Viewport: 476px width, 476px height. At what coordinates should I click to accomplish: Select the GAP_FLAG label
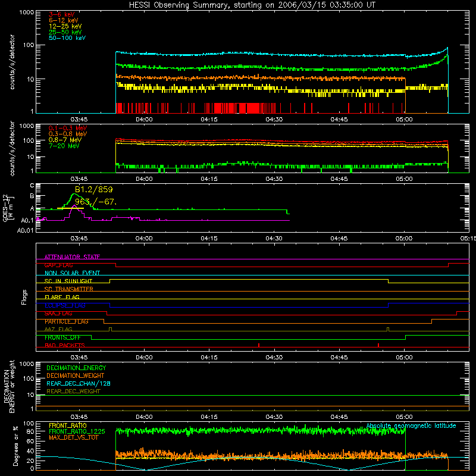(x=58, y=265)
